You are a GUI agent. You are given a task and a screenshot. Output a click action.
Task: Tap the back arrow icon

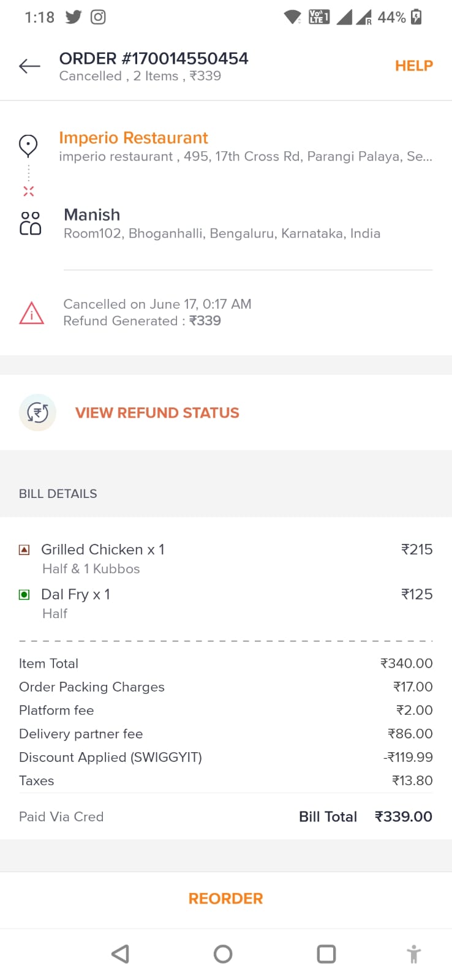[x=29, y=66]
